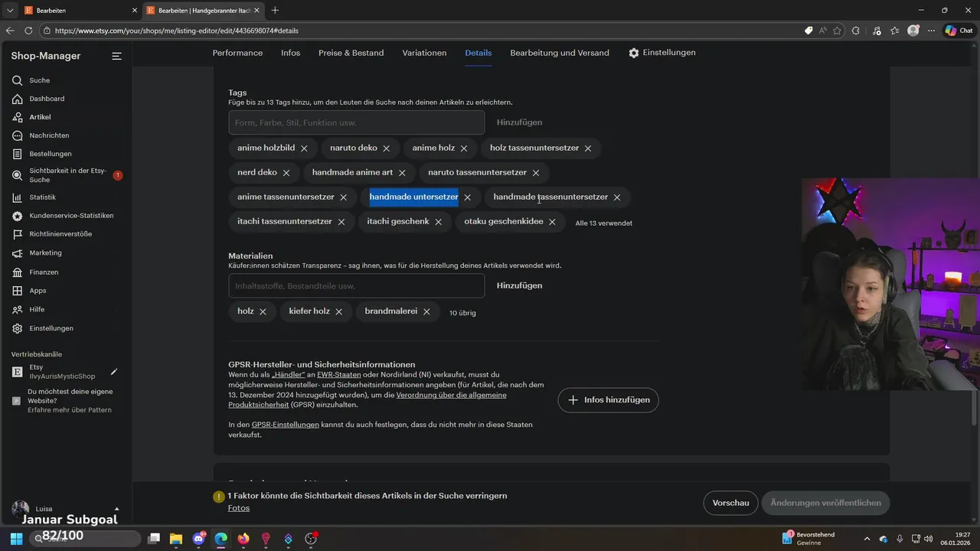This screenshot has height=551, width=980.
Task: Click the browser address bar
Action: pos(421,31)
